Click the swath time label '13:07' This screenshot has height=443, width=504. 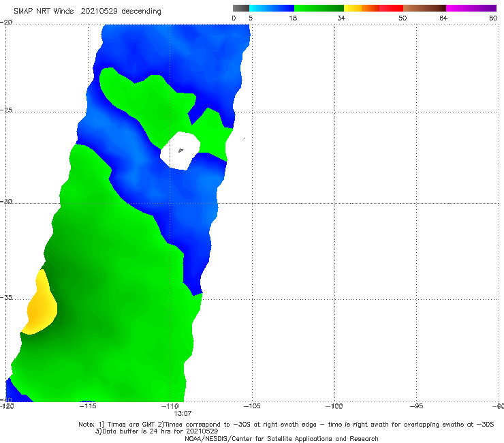pos(183,414)
